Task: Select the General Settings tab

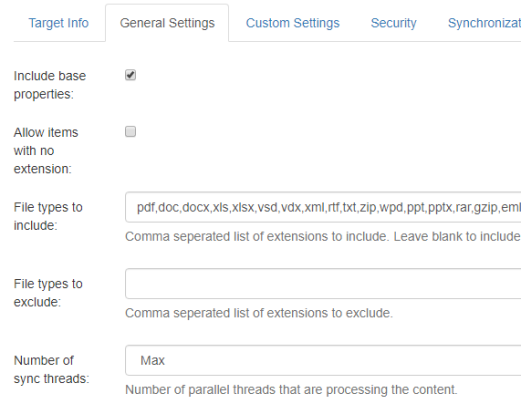Action: point(167,23)
